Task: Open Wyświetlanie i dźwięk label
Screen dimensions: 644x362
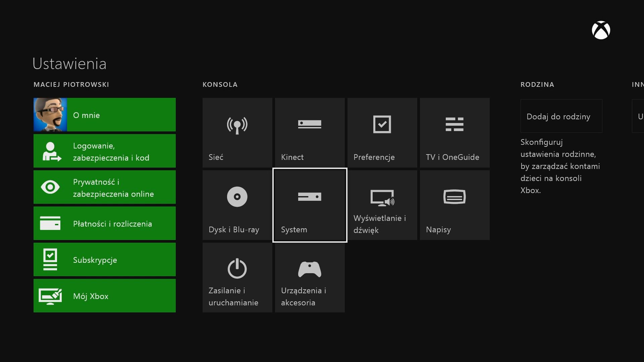Action: pos(380,224)
